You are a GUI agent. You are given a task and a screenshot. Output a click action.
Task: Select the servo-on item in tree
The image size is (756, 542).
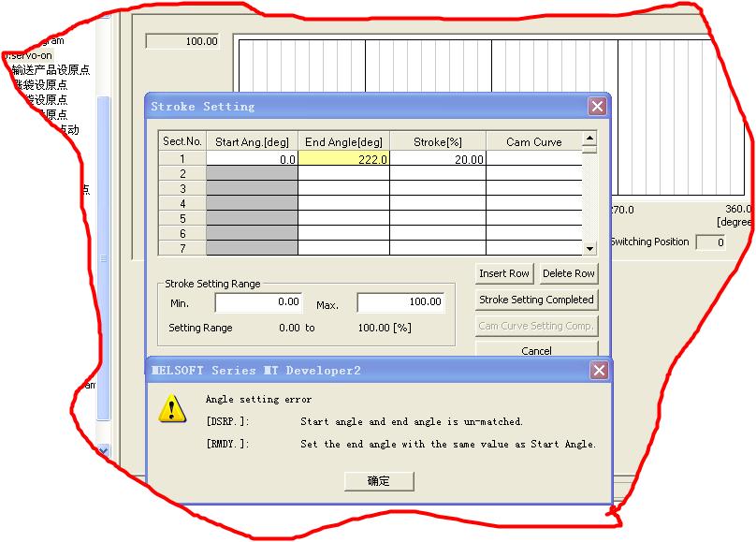[29, 55]
